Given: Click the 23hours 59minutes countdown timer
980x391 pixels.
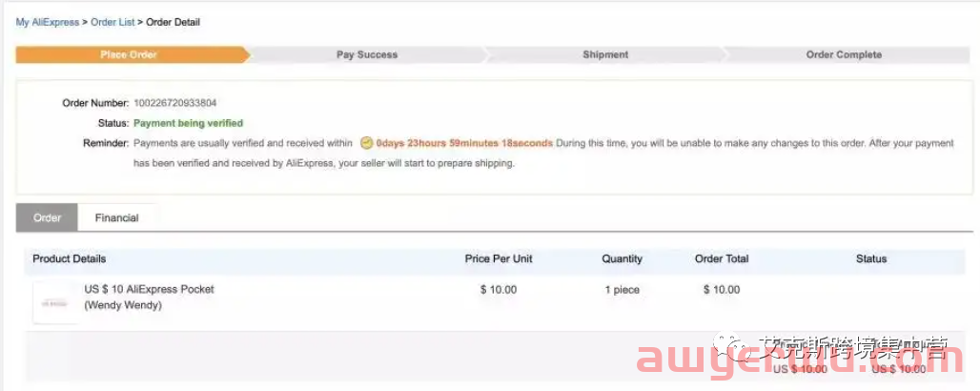Looking at the screenshot, I should point(464,143).
